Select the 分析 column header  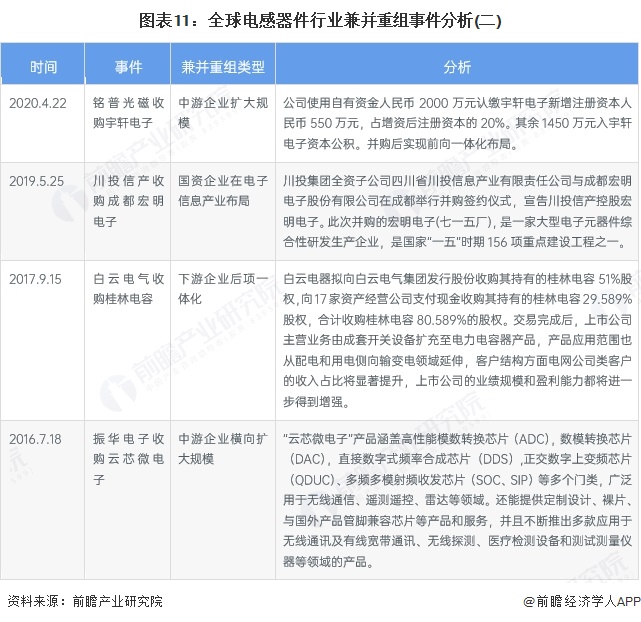click(456, 66)
